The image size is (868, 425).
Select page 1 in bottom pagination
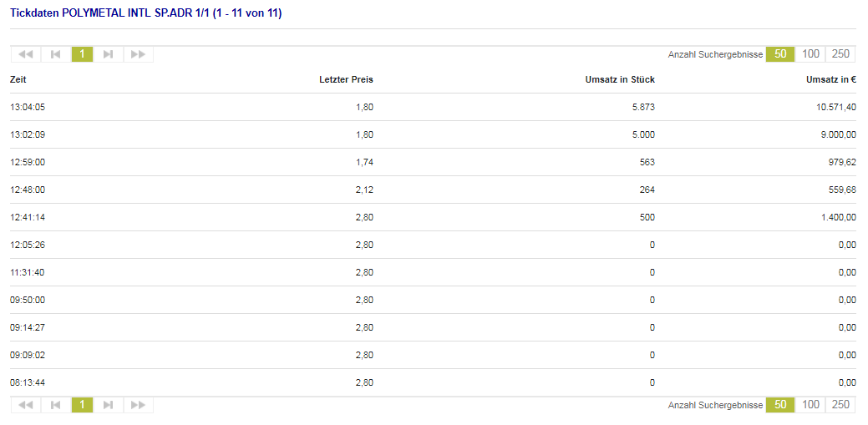tap(82, 405)
